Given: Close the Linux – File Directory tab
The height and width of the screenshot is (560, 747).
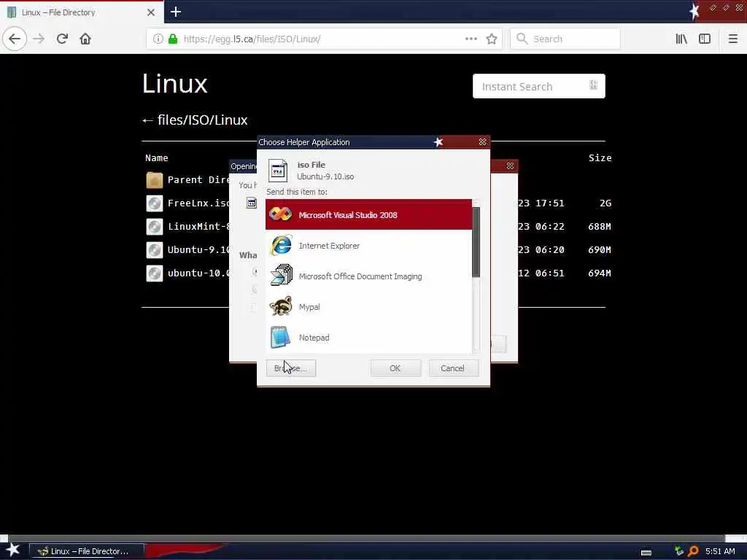Looking at the screenshot, I should [150, 12].
